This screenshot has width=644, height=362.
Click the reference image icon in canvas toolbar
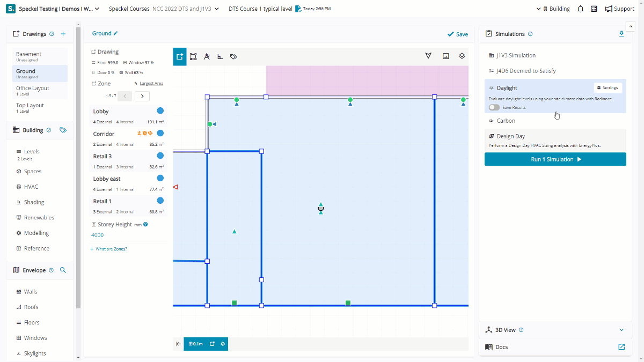point(445,56)
